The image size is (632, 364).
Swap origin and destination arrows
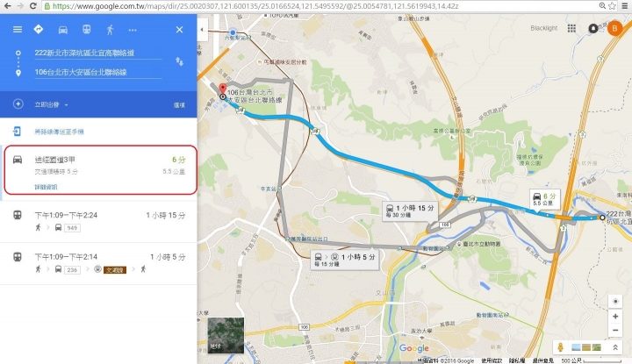(x=179, y=61)
